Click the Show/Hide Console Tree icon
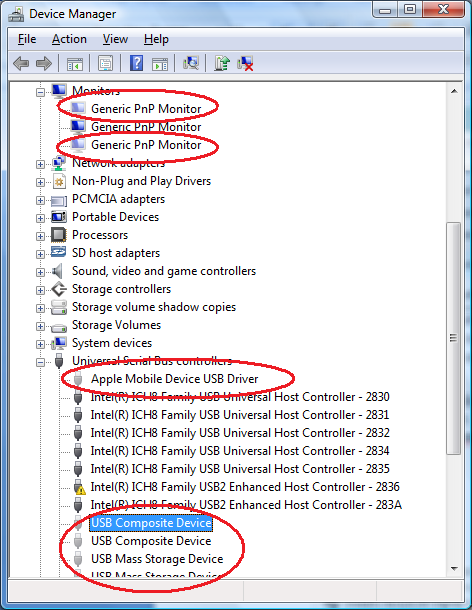 [x=75, y=64]
